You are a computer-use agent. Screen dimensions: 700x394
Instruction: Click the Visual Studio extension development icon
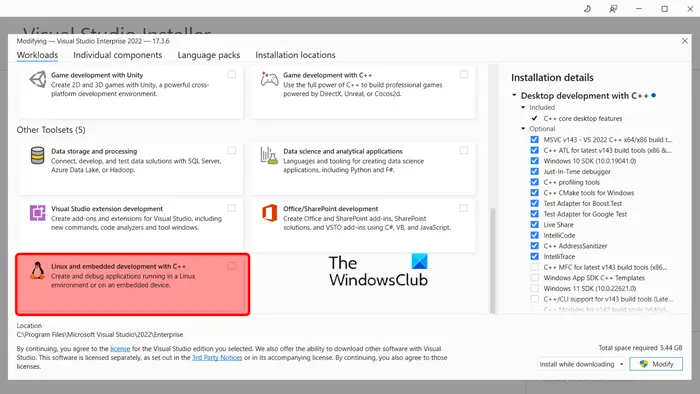point(38,213)
